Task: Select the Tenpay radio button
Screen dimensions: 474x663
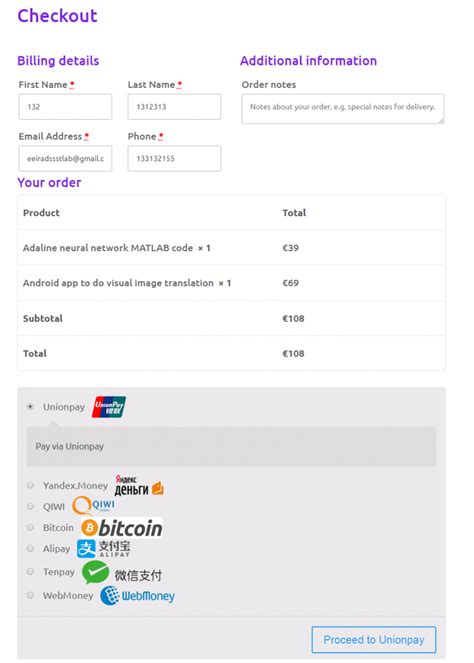Action: (30, 572)
